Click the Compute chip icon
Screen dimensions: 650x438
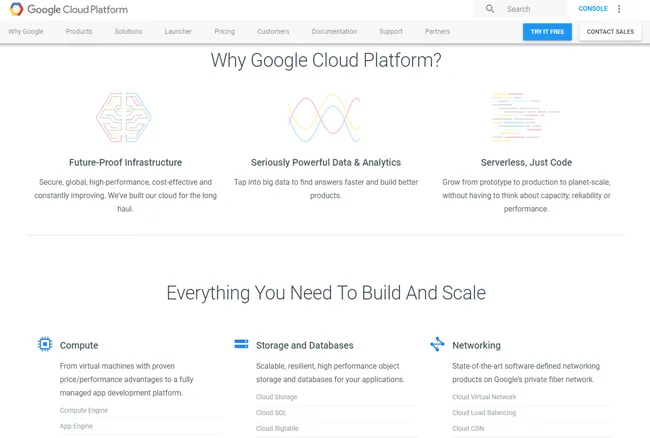pyautogui.click(x=45, y=345)
